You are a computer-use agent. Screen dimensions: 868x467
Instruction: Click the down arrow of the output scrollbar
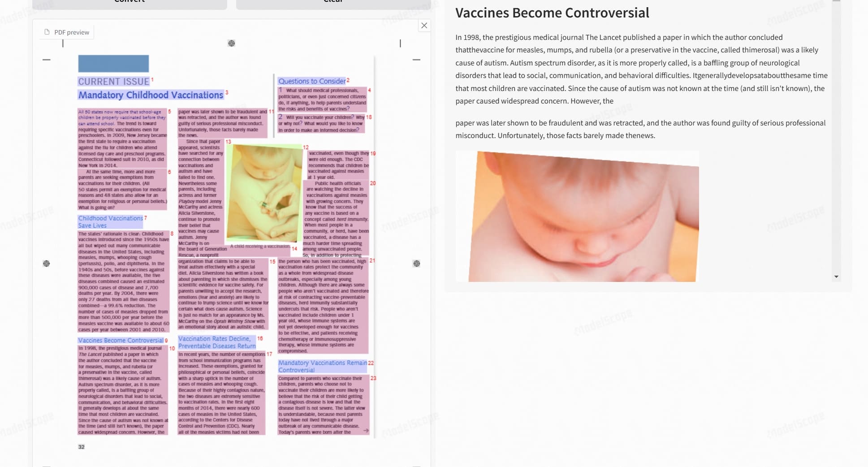836,277
